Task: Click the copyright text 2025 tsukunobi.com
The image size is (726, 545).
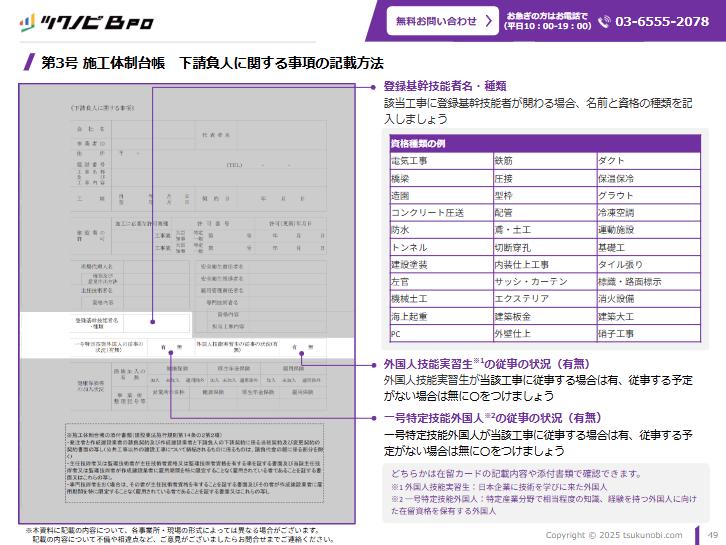Action: point(614,535)
